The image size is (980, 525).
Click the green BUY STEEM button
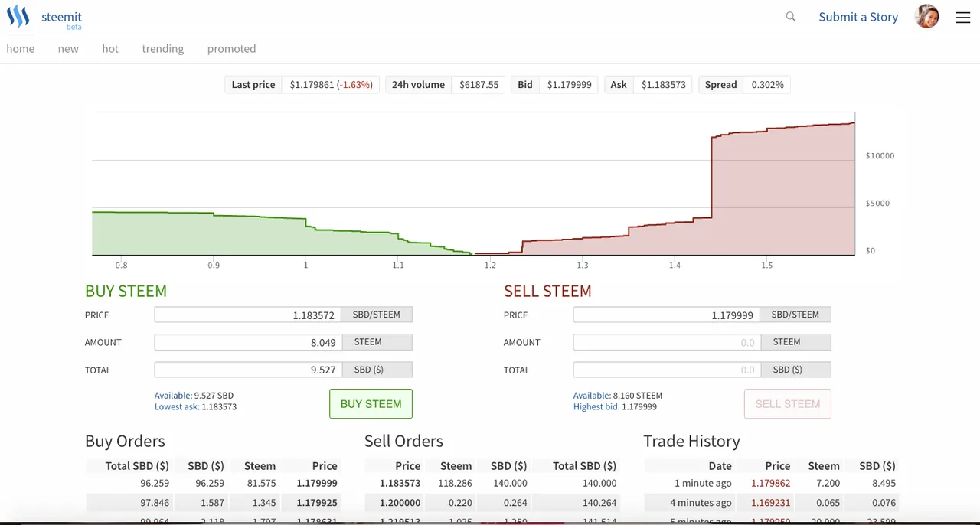[371, 404]
